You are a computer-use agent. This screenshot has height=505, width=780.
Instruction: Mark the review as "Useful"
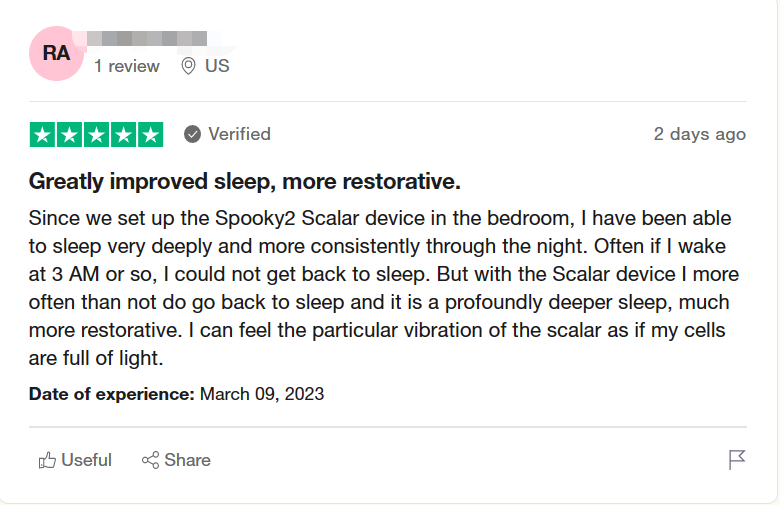coord(86,460)
